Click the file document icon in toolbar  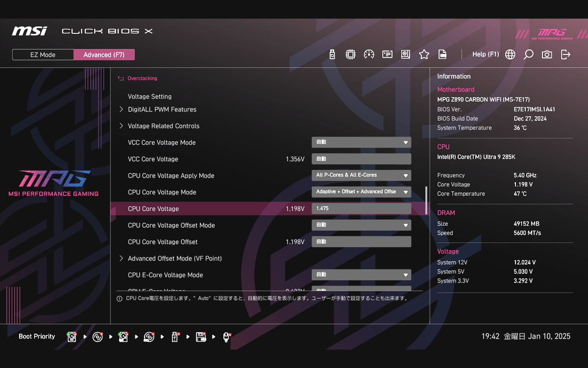(442, 54)
